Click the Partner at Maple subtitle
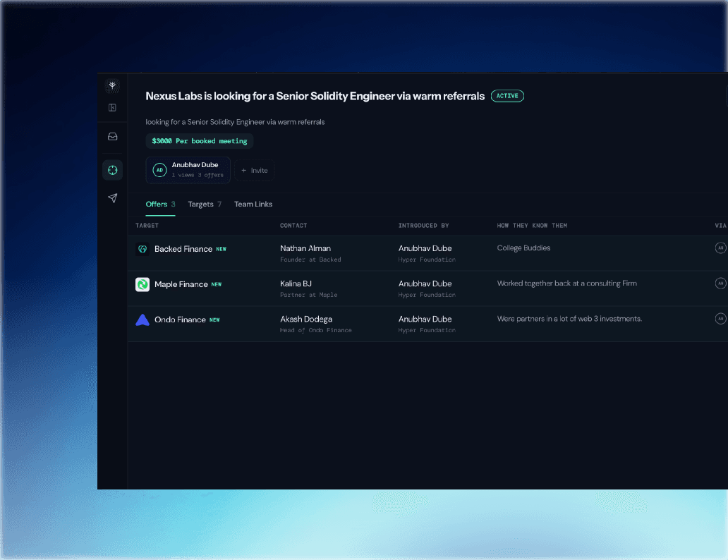 click(x=309, y=295)
